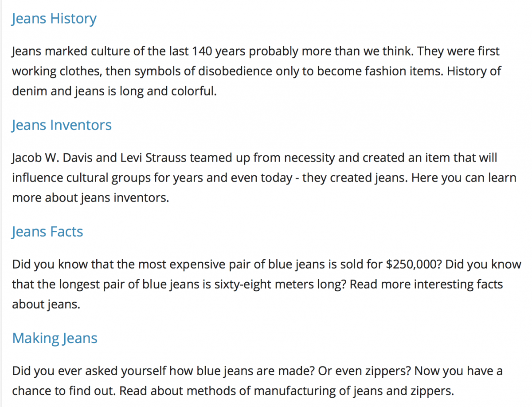Click the phrase "working clothes" in the text
The height and width of the screenshot is (407, 532).
(57, 72)
